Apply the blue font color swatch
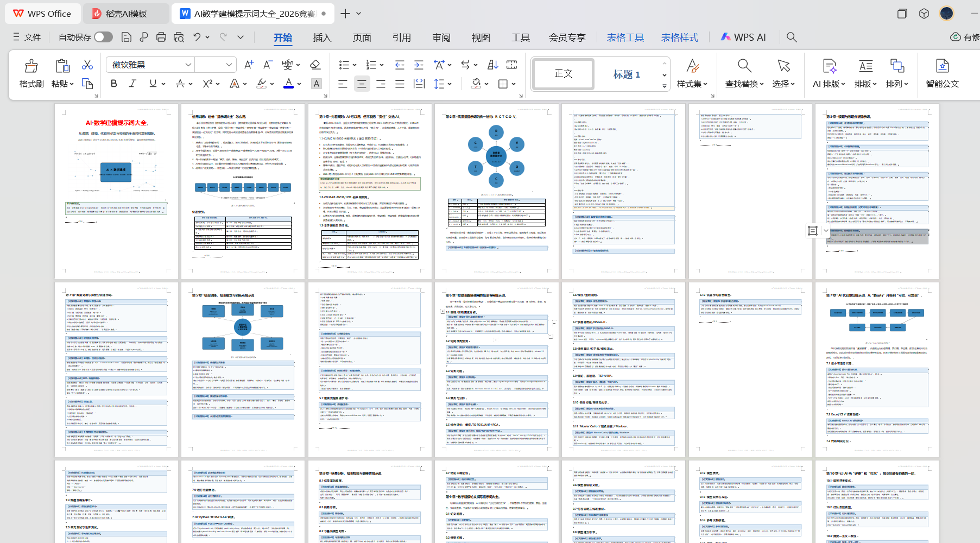 click(x=288, y=84)
